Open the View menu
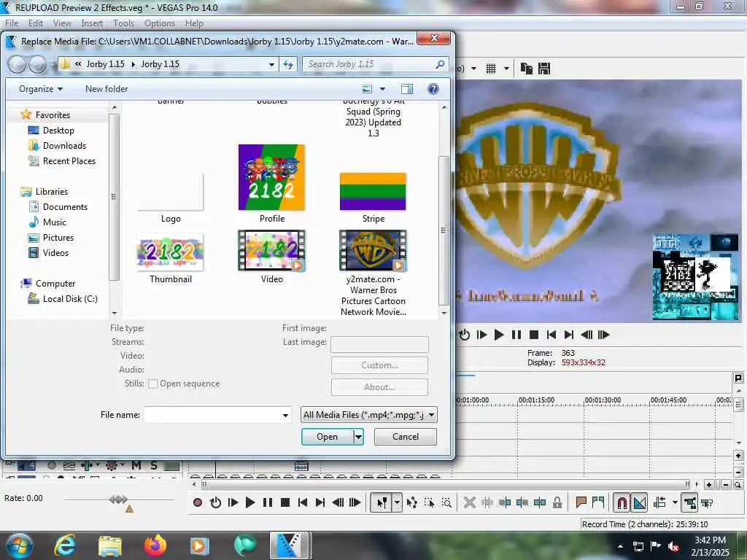The height and width of the screenshot is (560, 747). coord(62,23)
